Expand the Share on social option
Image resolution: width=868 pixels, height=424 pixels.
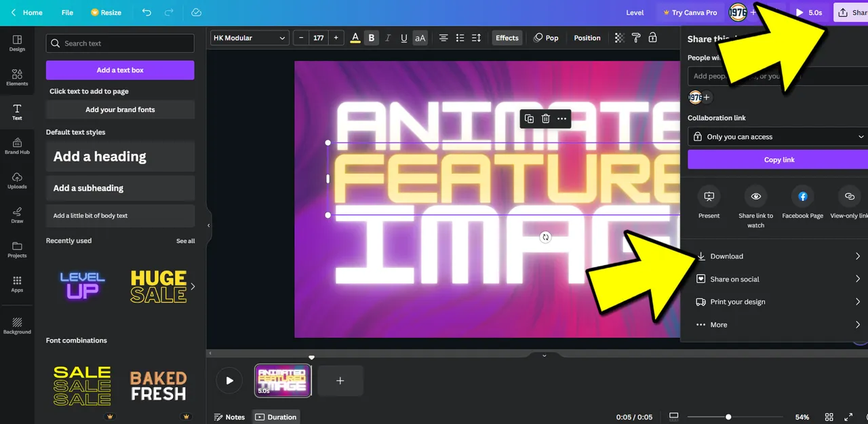point(777,279)
